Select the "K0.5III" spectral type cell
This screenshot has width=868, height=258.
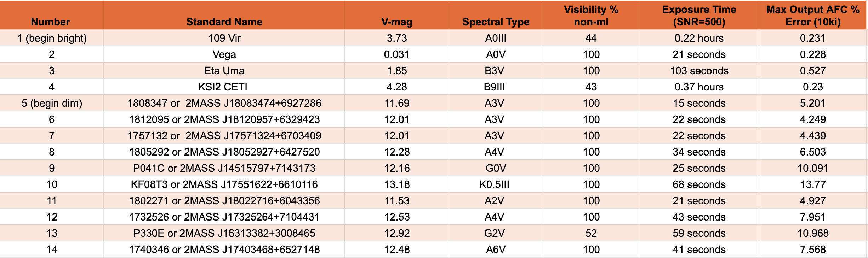494,184
